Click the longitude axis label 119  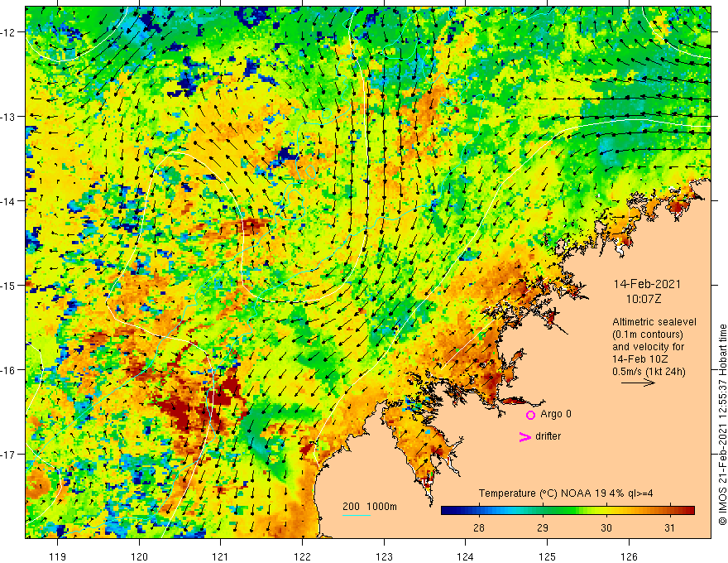pos(58,556)
